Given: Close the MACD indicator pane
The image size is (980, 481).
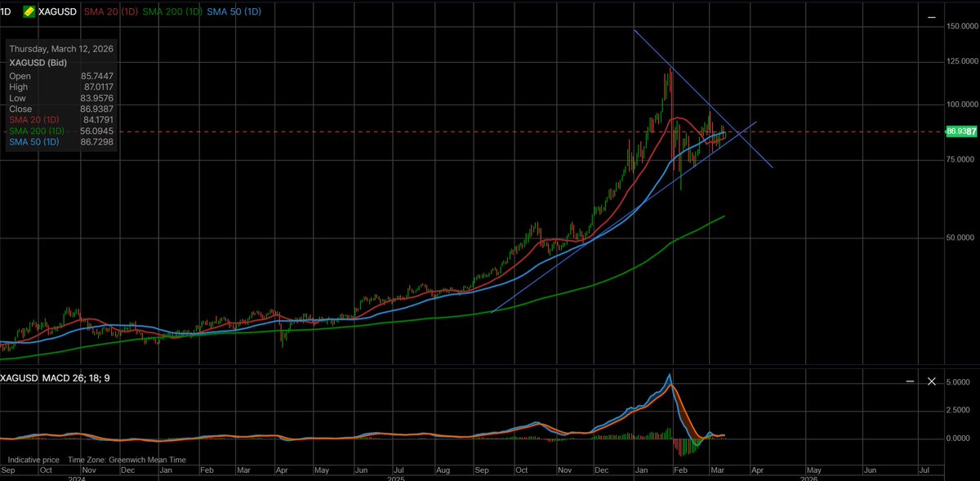Looking at the screenshot, I should click(932, 381).
